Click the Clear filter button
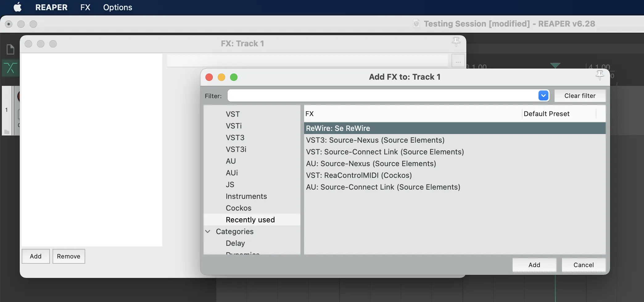 (580, 96)
